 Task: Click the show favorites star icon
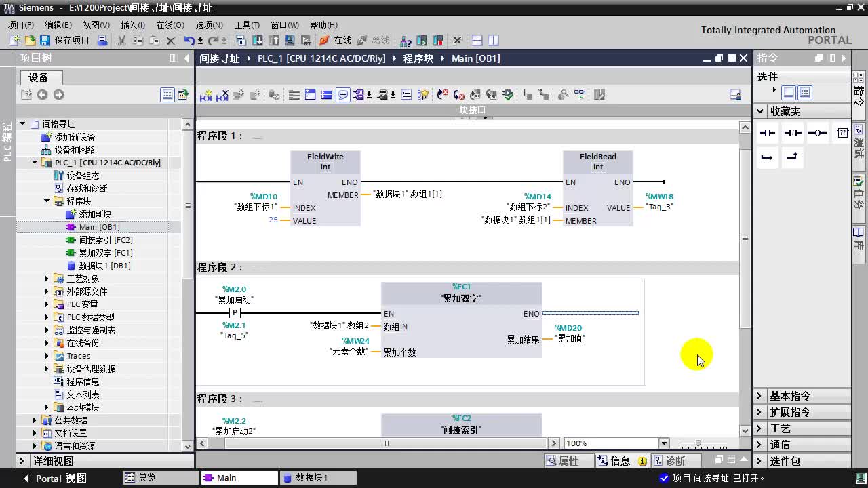coord(423,96)
